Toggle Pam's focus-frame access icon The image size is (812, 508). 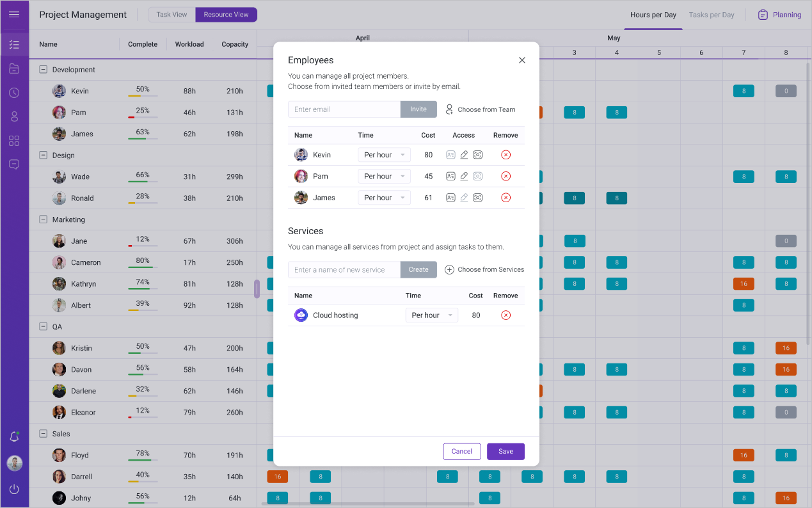pos(477,176)
